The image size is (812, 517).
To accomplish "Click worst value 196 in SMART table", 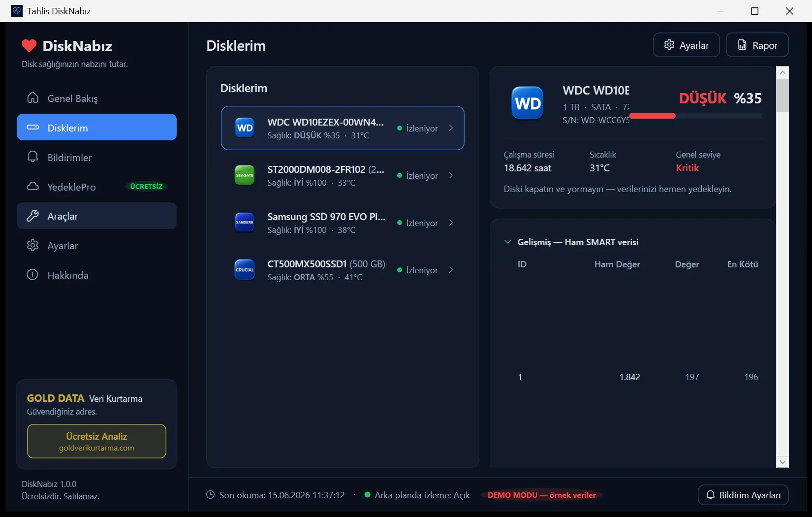I will [x=751, y=377].
